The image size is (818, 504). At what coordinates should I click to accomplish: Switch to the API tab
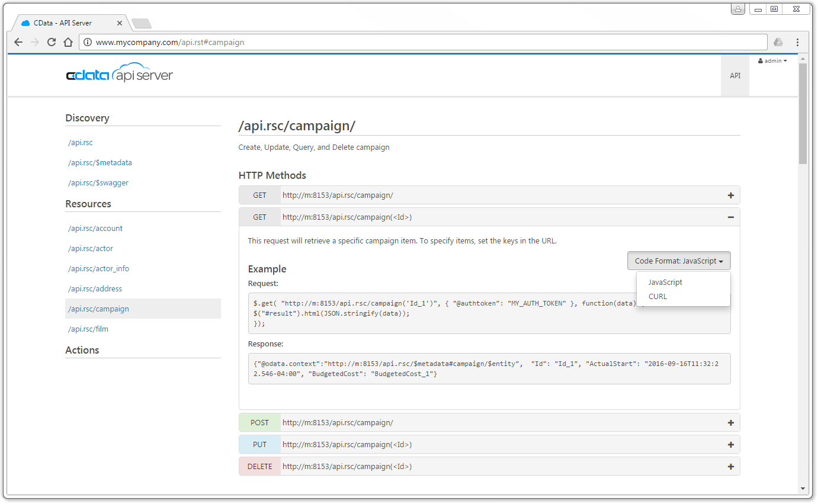(x=735, y=75)
